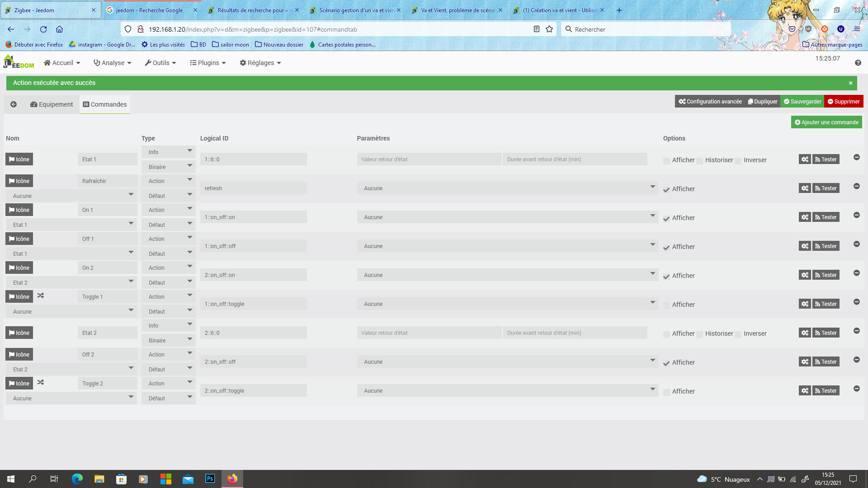Screen dimensions: 868x488
Task: Open advanced settings gear for Etat 1 command
Action: (805, 159)
